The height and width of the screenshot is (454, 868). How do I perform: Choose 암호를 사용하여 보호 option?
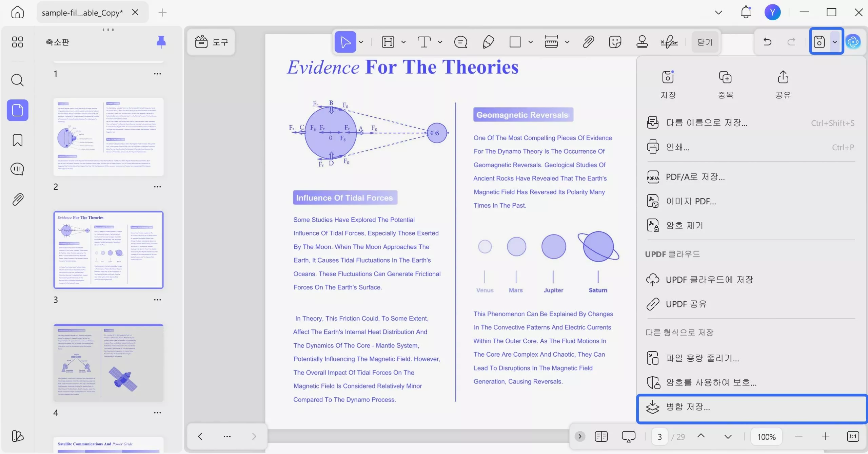coord(751,382)
